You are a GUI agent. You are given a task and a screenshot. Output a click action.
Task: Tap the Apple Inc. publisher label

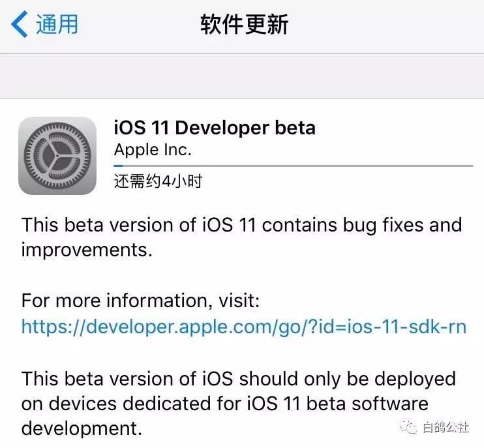[x=153, y=149]
